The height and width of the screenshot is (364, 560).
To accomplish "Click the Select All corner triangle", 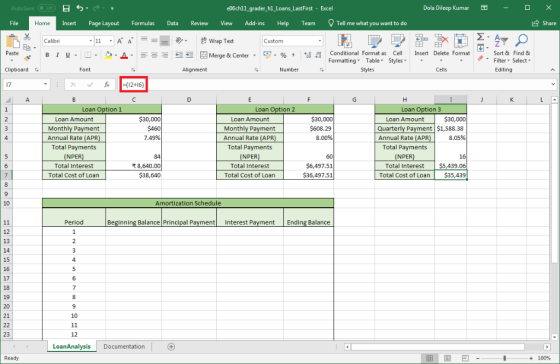I will pos(7,100).
